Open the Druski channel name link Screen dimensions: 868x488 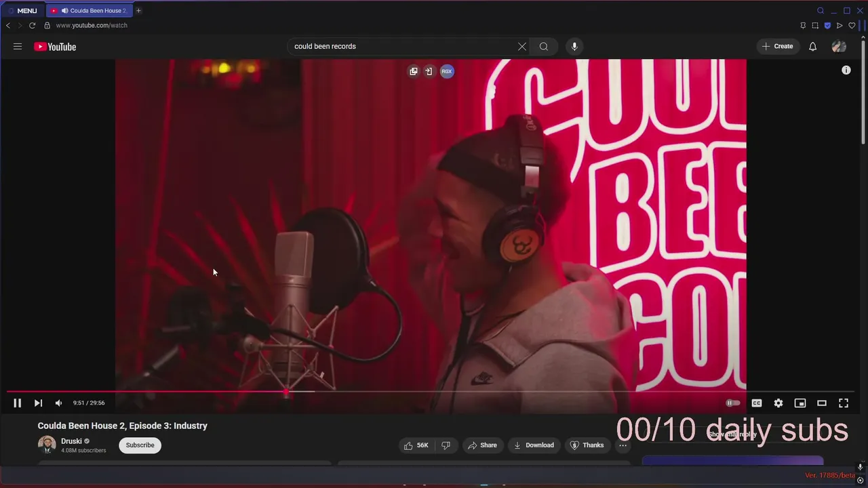tap(71, 441)
